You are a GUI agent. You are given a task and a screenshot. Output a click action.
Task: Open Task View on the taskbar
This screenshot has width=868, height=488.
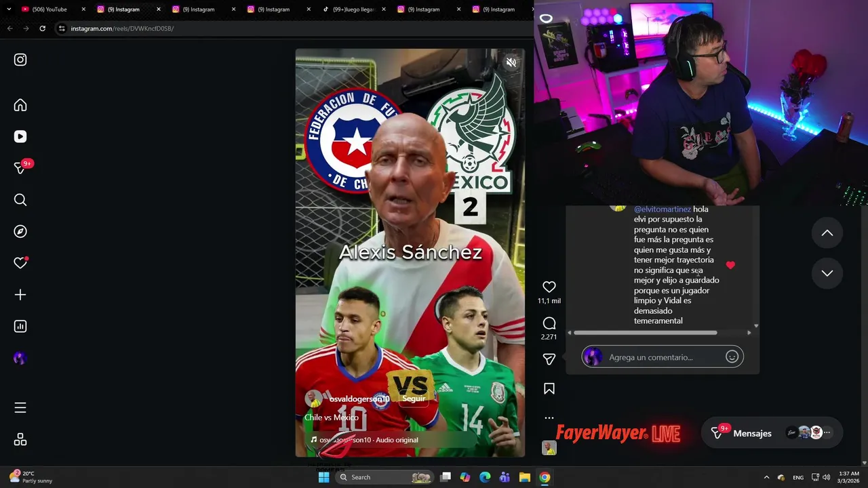click(446, 477)
